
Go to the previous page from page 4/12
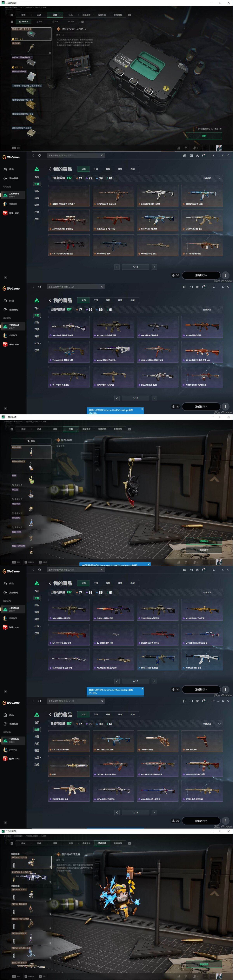117,681
